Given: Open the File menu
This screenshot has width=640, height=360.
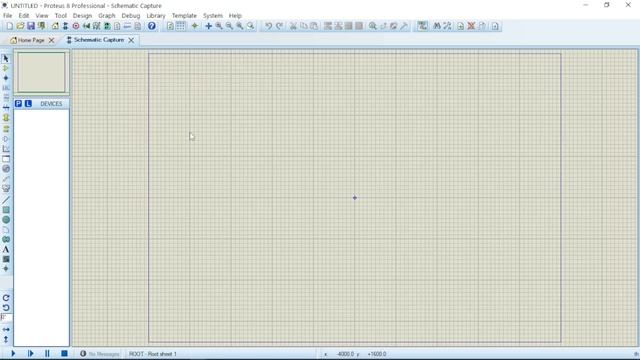Looking at the screenshot, I should point(7,16).
